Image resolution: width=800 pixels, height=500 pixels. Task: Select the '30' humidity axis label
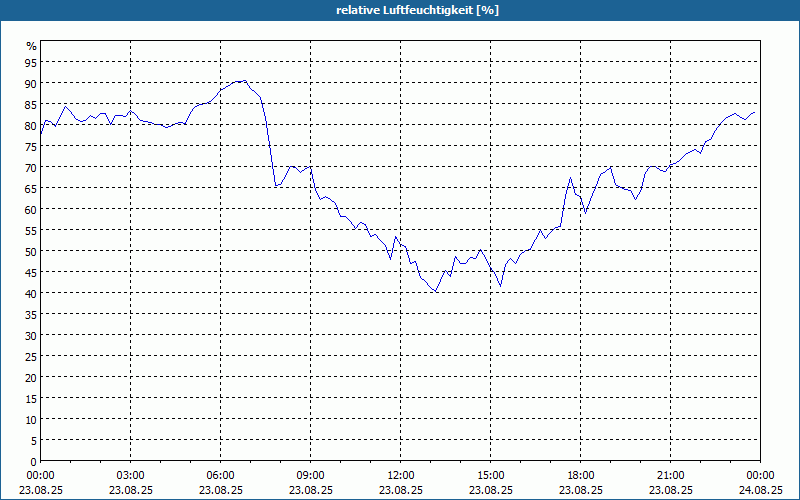point(31,336)
